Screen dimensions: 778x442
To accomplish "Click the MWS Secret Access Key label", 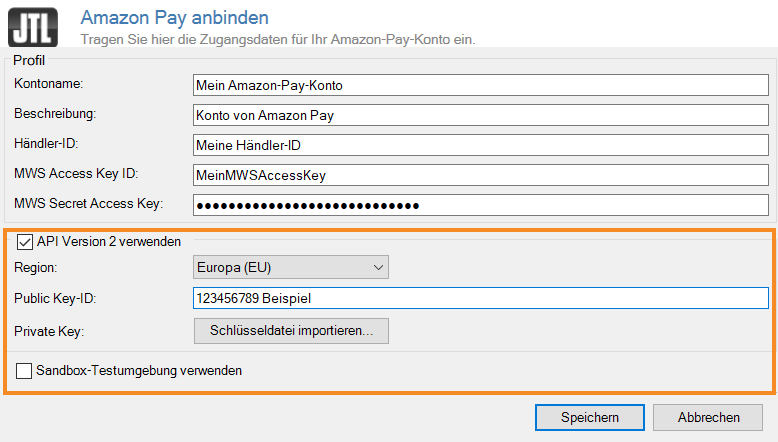I will 88,204.
